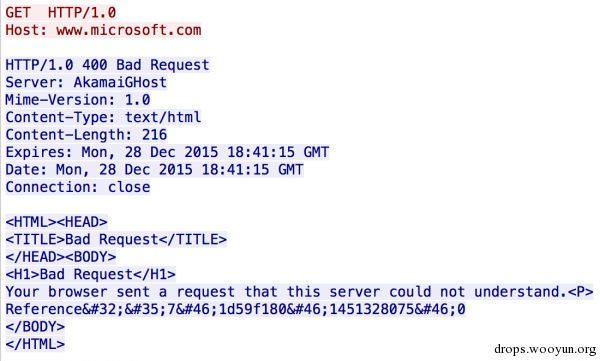Click the Host: www.microsoft.com header line
Screen dimensions: 600x361
pyautogui.click(x=103, y=30)
